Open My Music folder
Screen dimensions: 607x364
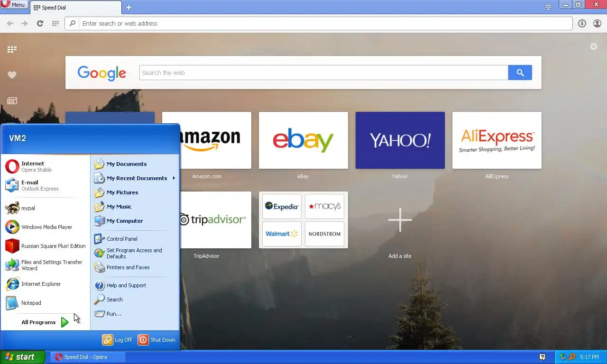[135, 207]
